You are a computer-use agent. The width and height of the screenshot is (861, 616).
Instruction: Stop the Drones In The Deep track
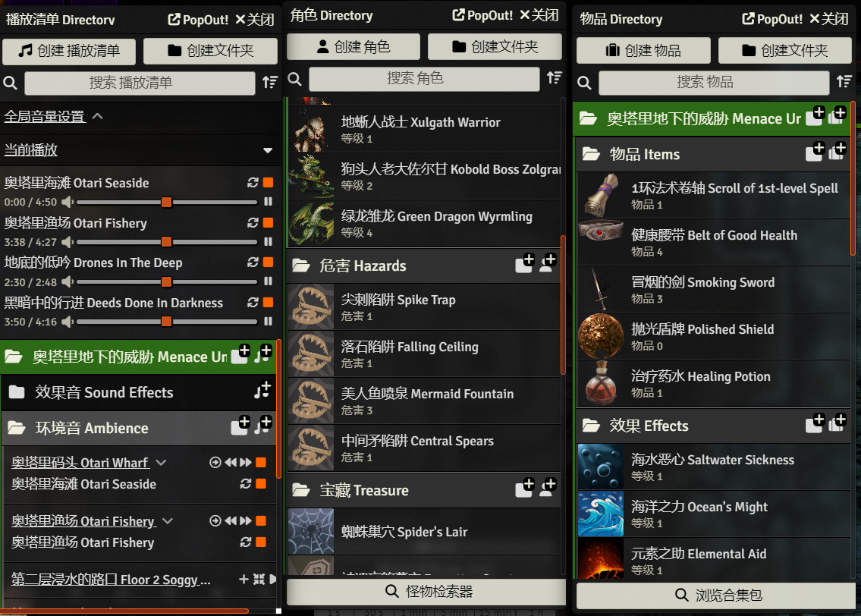(x=269, y=262)
